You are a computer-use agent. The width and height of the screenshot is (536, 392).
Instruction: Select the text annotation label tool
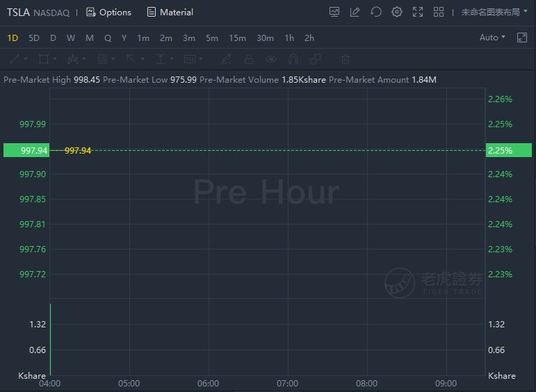point(190,59)
